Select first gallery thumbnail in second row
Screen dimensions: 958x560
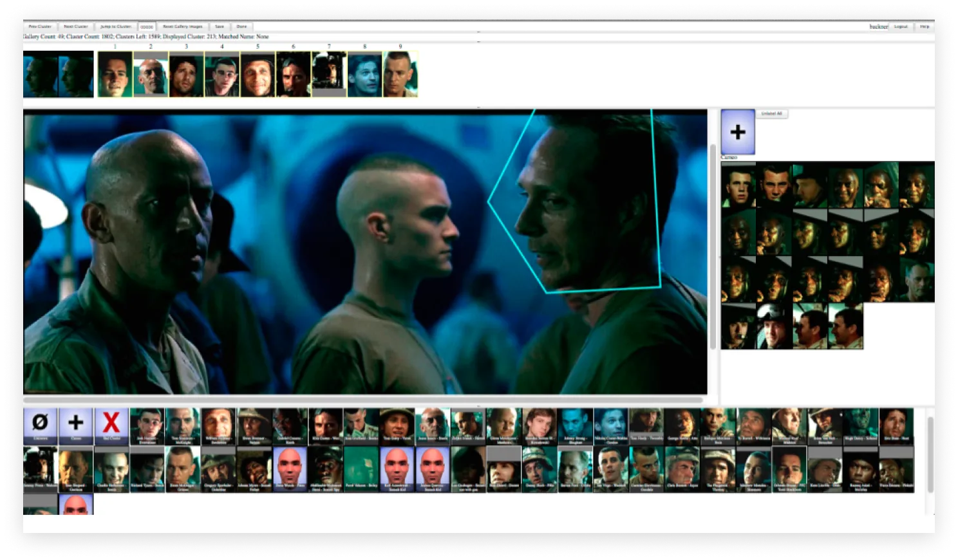coord(40,470)
